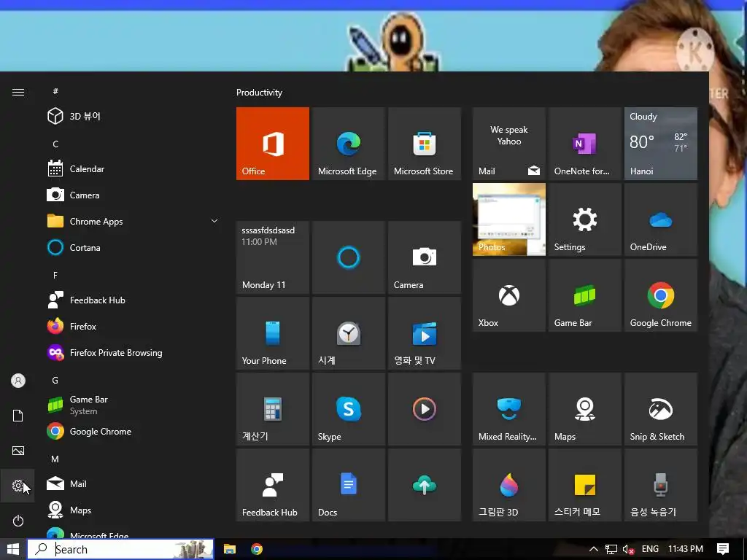The width and height of the screenshot is (747, 560).
Task: Open the 그림판 3D tile
Action: [508, 485]
